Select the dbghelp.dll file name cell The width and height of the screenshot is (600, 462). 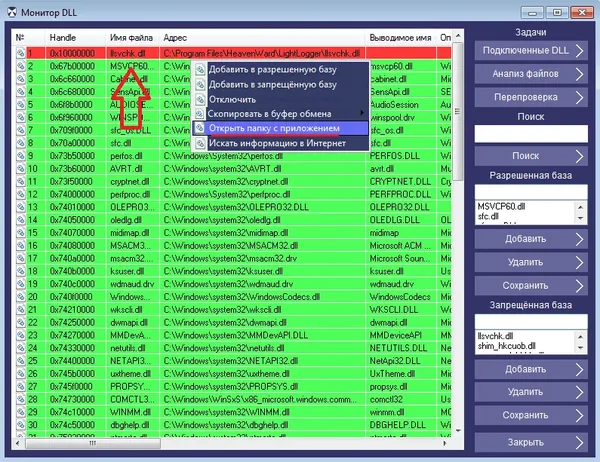(x=130, y=425)
